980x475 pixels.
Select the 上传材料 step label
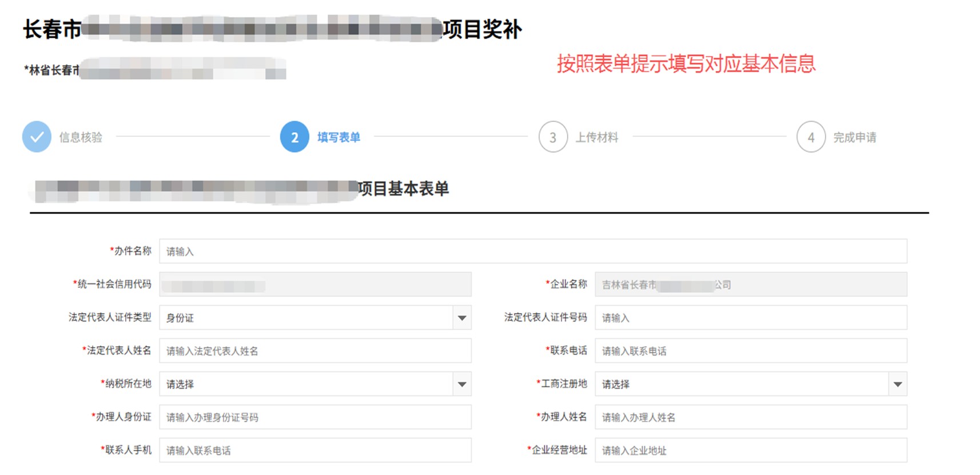(x=596, y=137)
